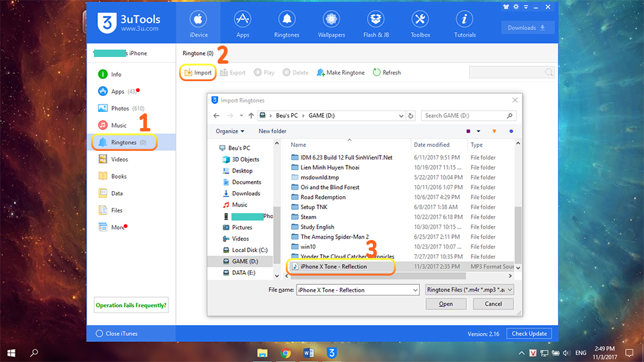Open recent locations dropdown arrow
The height and width of the screenshot is (362, 644).
(x=241, y=116)
